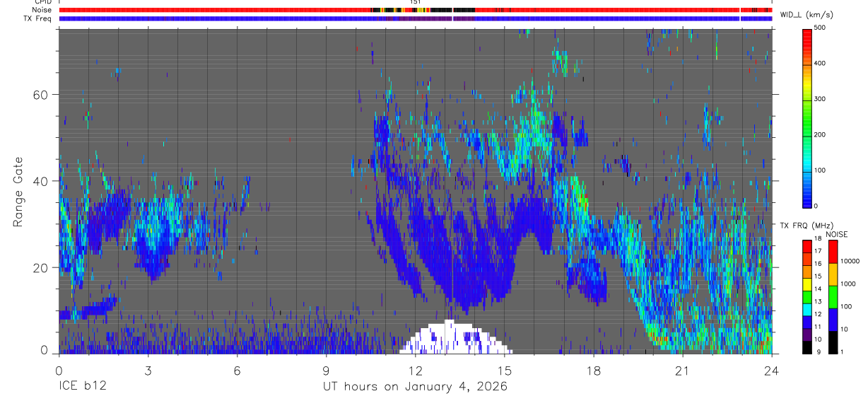Click the 'NOISE' legend title
This screenshot has height=401, width=868.
tap(837, 234)
